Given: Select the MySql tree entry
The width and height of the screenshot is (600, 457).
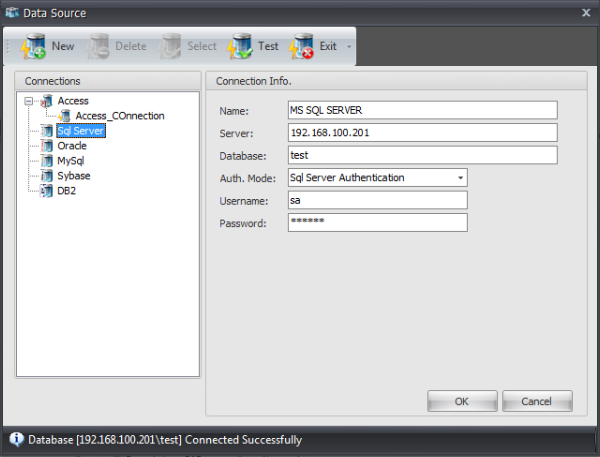Looking at the screenshot, I should [71, 161].
